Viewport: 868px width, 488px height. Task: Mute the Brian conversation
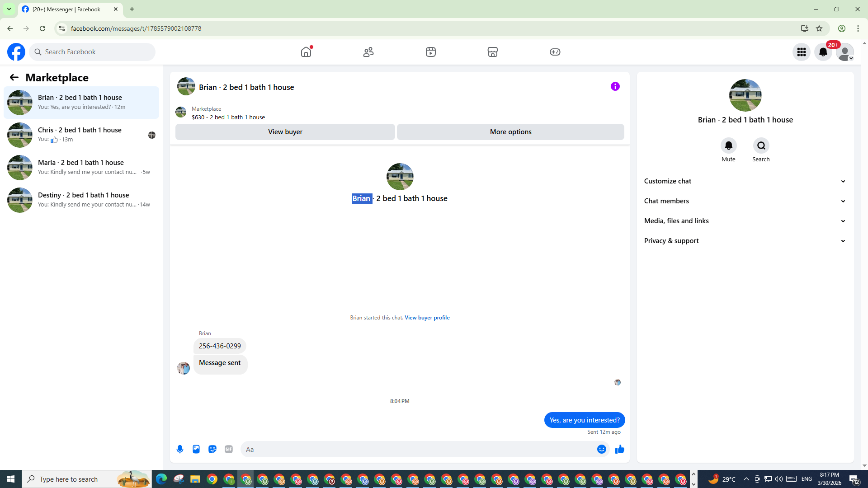[728, 146]
